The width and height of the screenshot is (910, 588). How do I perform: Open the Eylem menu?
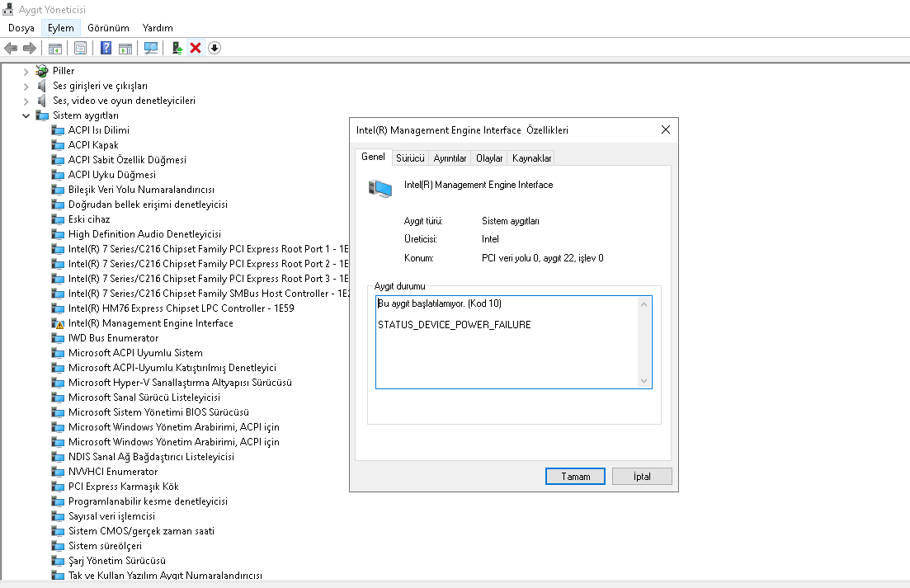(60, 28)
